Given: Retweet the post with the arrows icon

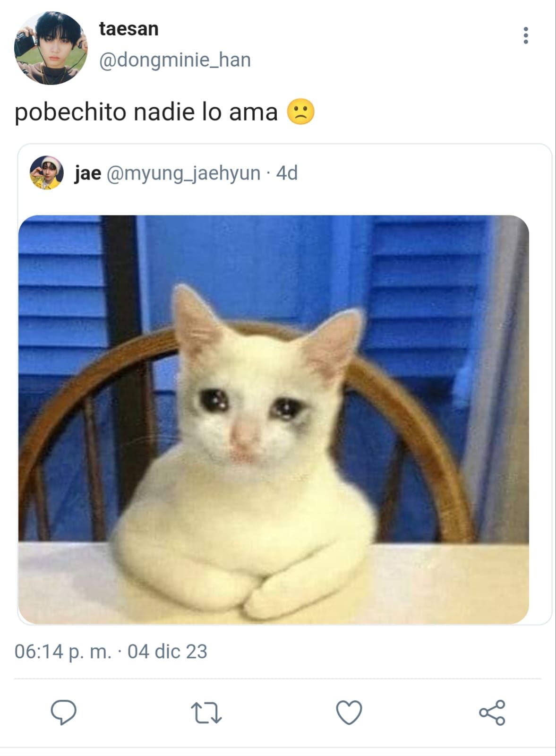Looking at the screenshot, I should 206,713.
